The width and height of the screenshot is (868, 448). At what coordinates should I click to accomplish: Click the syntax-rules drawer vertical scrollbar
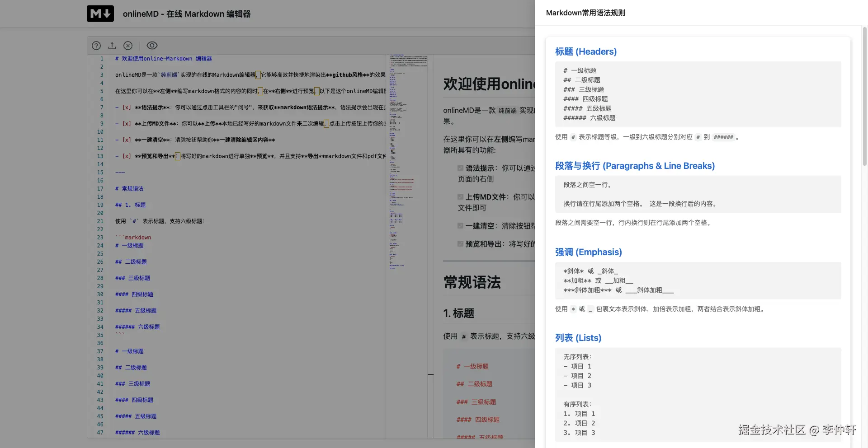pyautogui.click(x=865, y=97)
